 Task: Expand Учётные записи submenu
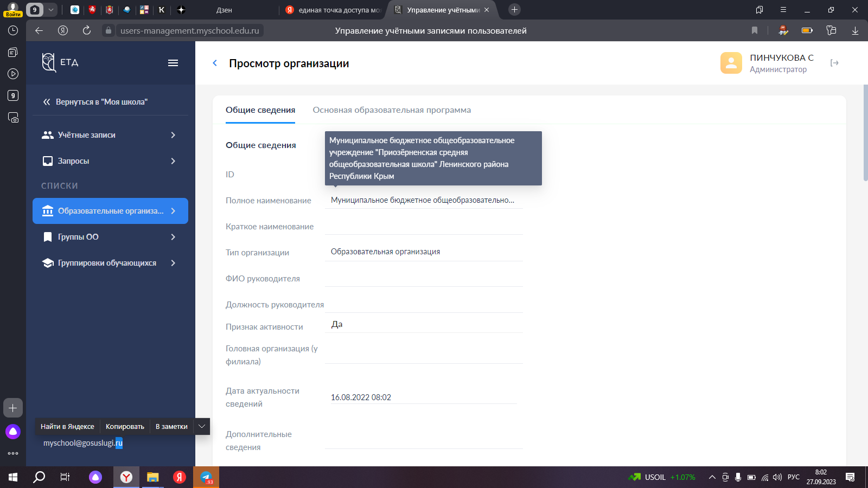pos(173,135)
